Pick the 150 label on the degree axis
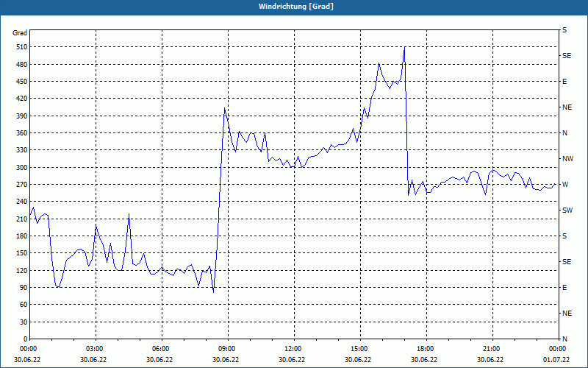 tap(22, 253)
